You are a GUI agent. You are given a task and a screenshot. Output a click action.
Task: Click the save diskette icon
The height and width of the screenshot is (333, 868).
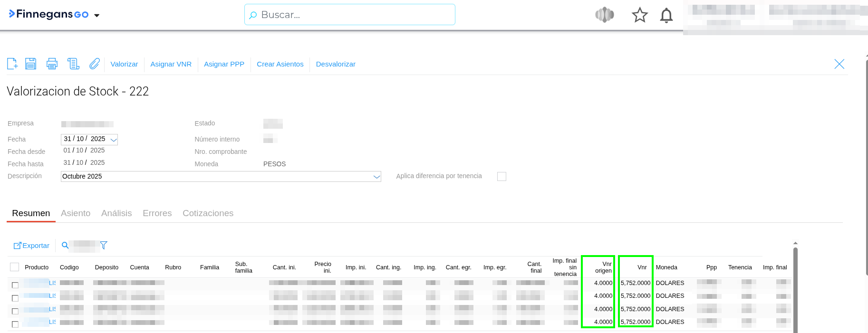coord(31,64)
